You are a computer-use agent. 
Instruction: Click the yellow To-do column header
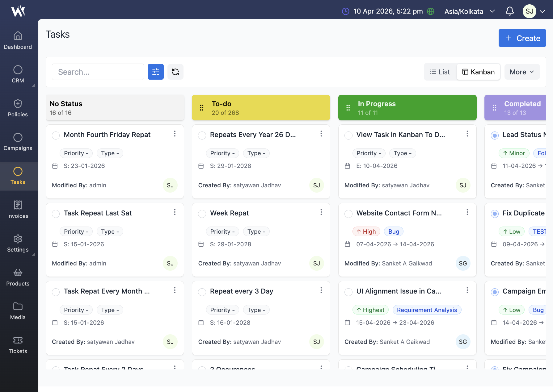(261, 108)
